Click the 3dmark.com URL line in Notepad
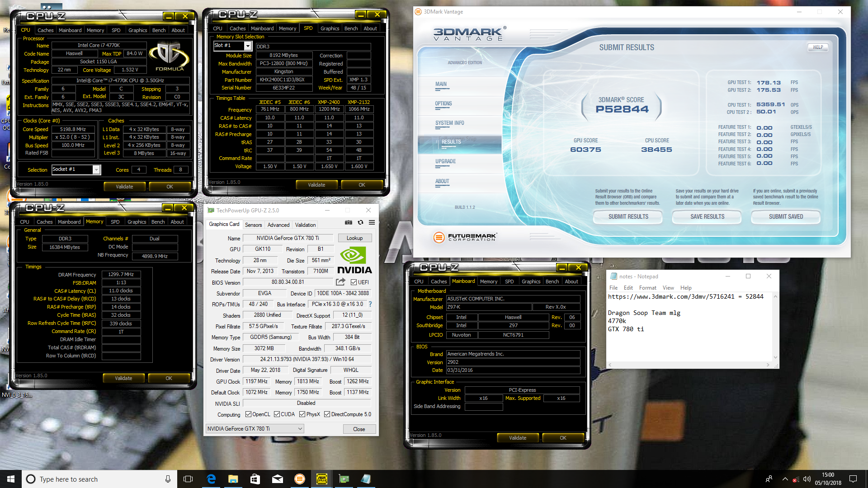 click(x=685, y=297)
